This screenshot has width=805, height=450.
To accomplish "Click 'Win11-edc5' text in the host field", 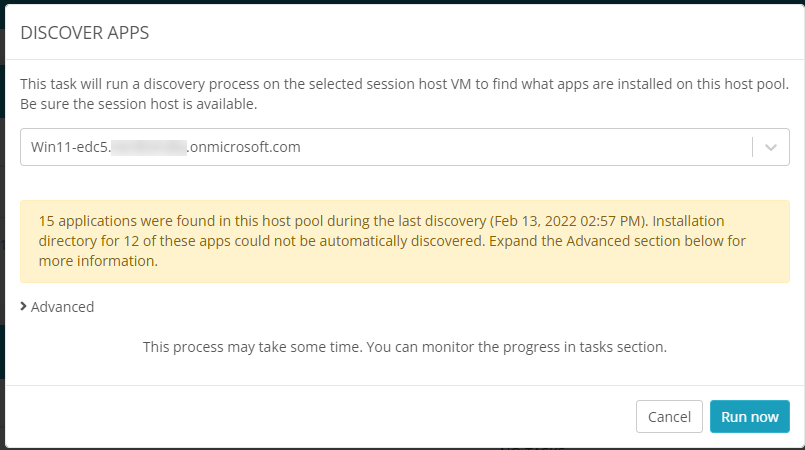I will (x=68, y=147).
